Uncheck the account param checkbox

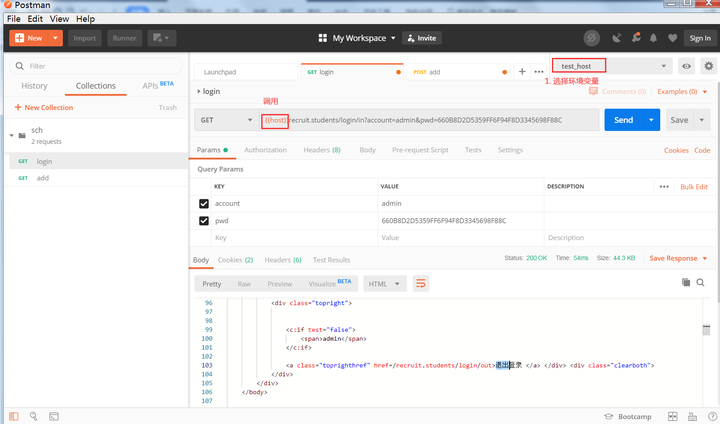tap(204, 204)
